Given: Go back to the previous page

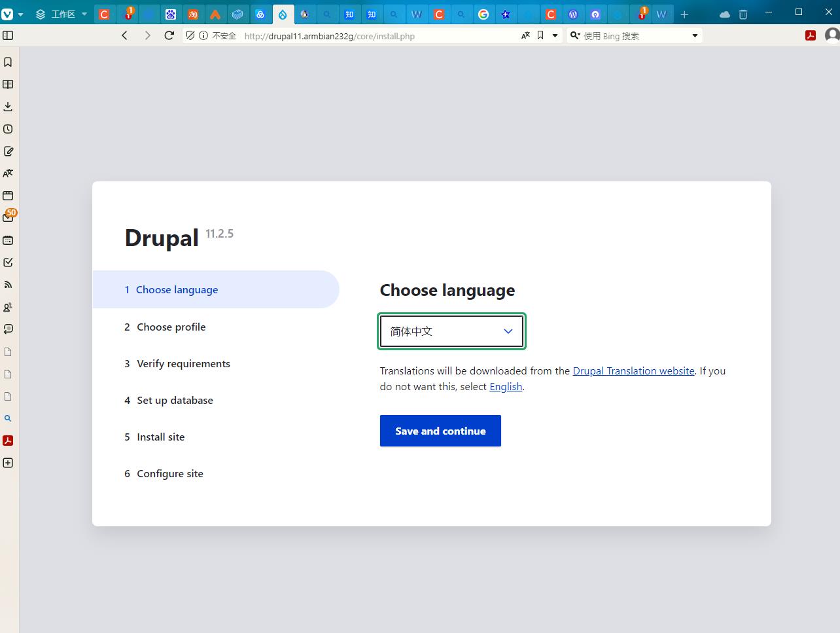Looking at the screenshot, I should [x=124, y=35].
